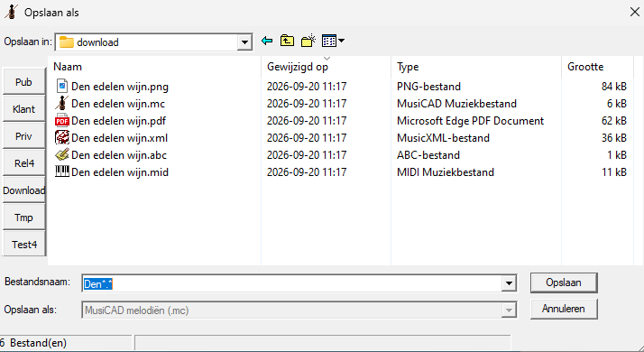Open the Rel4 shortcut folder
The width and height of the screenshot is (644, 352).
click(23, 163)
